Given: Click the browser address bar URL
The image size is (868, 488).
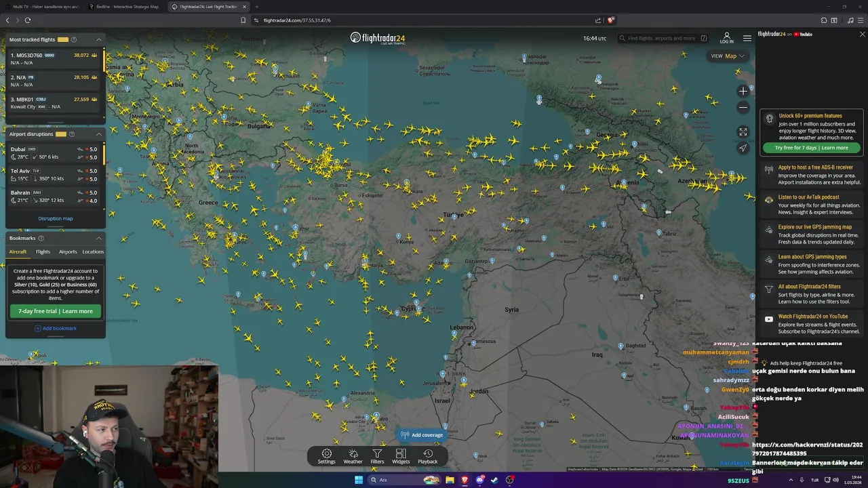Looking at the screenshot, I should 297,20.
